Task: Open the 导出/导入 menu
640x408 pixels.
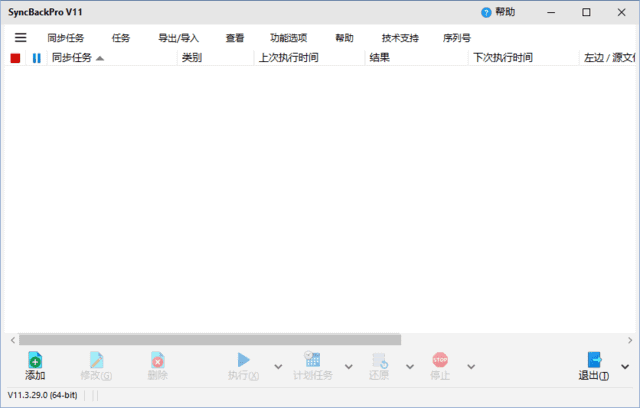Action: (x=178, y=38)
